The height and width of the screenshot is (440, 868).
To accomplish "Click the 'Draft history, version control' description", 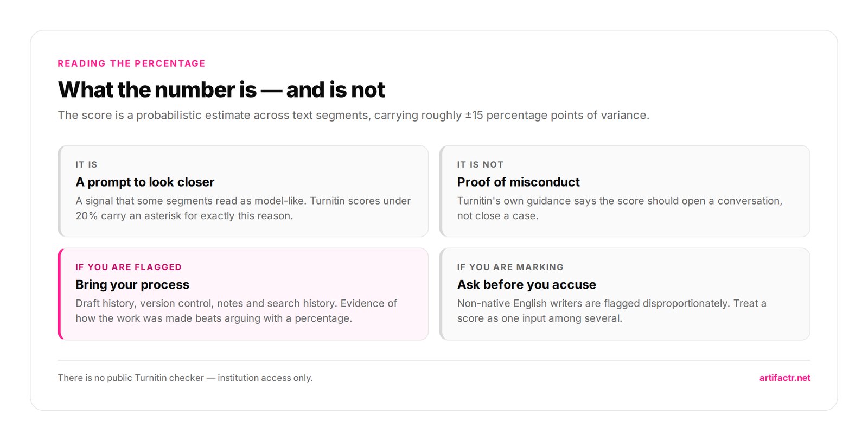I will click(236, 311).
